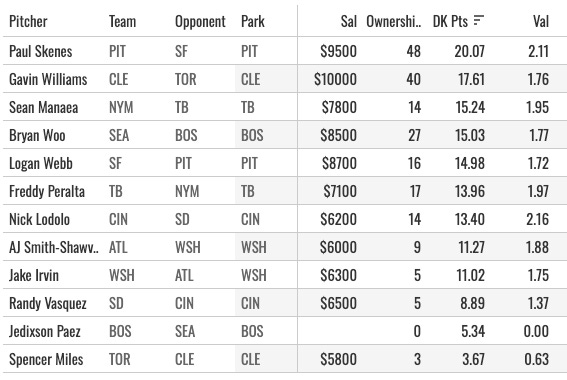Image resolution: width=567 pixels, height=380 pixels.
Task: Select pitcher Gavin Williams
Action: (48, 79)
